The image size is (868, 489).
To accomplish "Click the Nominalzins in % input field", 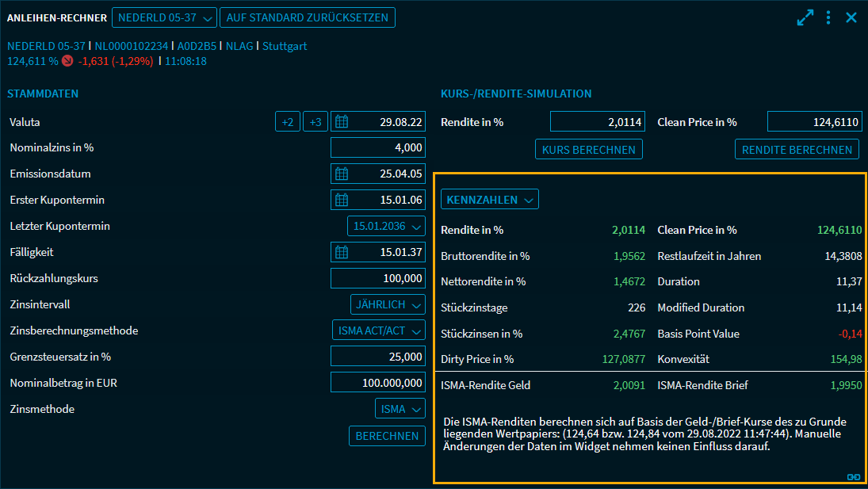I will click(377, 147).
